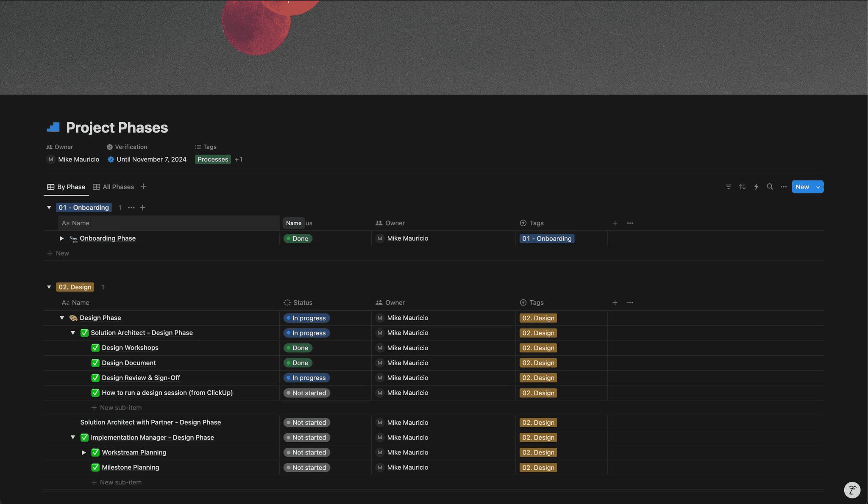Add a view with the plus icon

143,187
